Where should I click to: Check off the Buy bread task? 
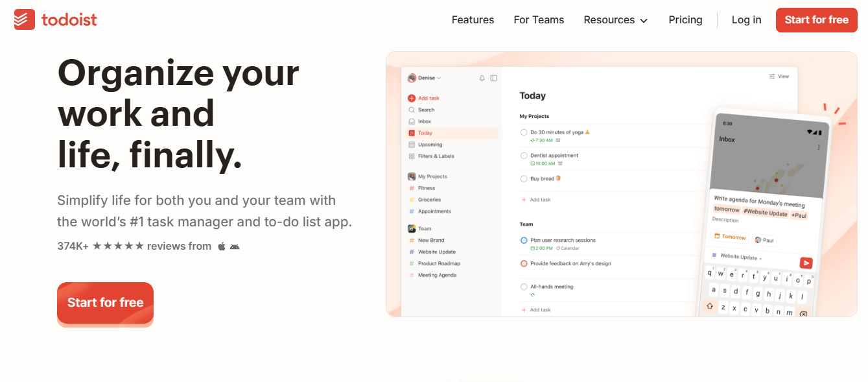point(524,178)
